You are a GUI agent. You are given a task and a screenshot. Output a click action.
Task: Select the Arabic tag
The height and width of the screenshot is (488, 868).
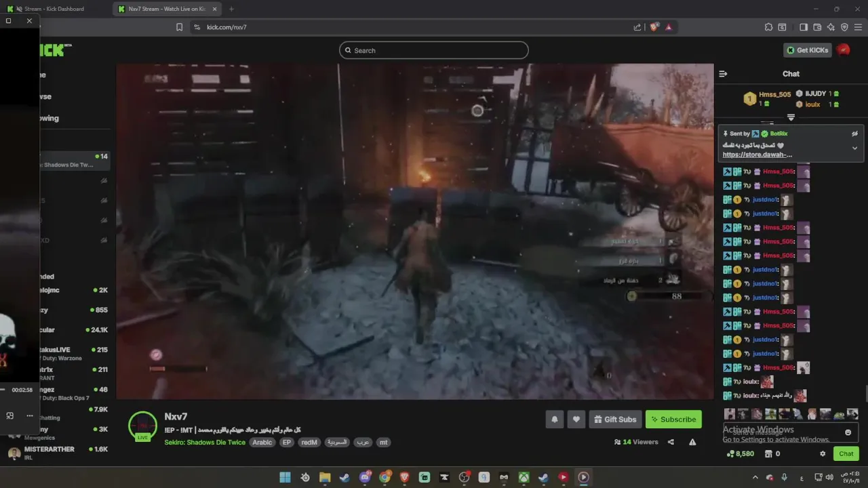262,442
